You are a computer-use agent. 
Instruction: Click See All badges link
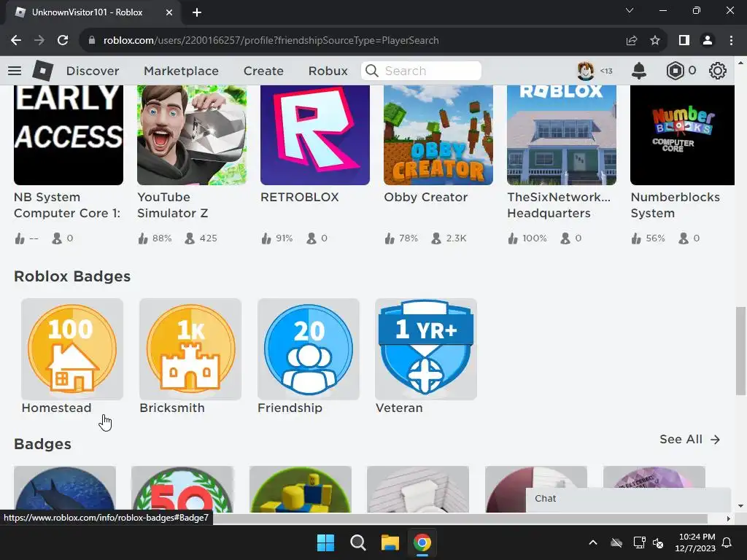[689, 440]
